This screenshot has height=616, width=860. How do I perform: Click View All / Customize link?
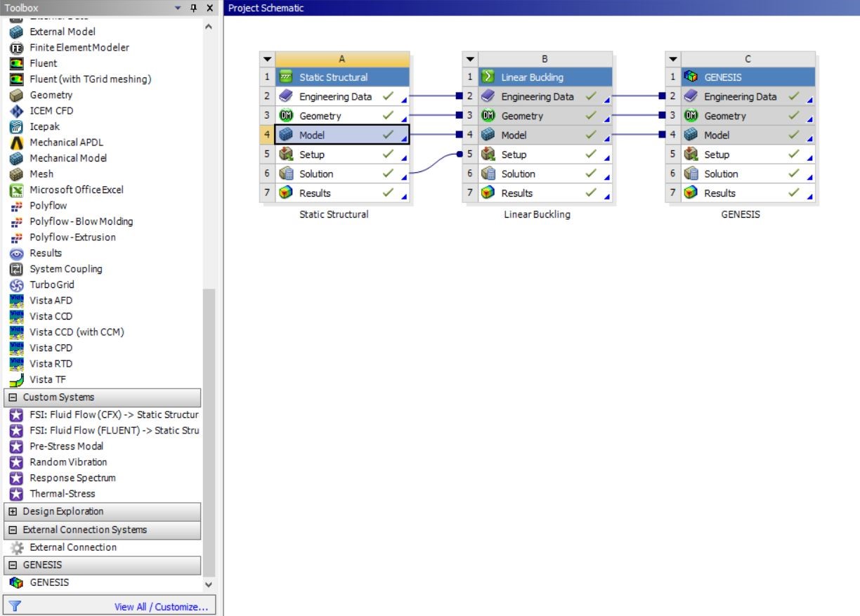(162, 607)
